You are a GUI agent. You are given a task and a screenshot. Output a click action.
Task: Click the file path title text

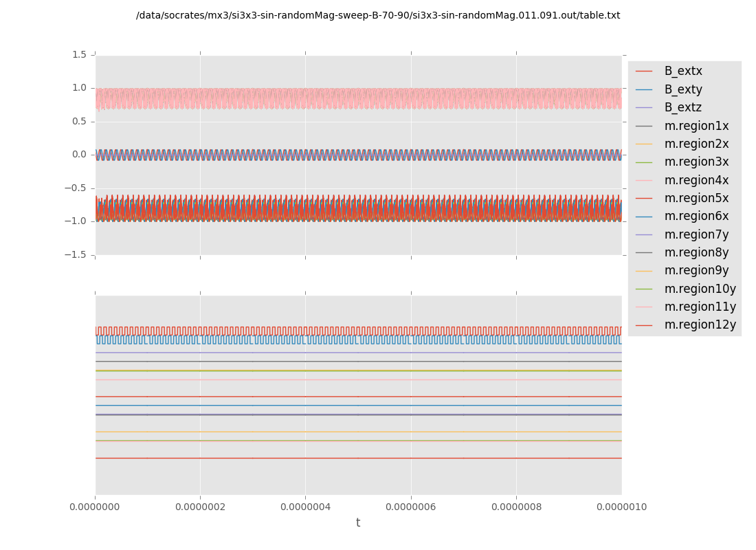[x=378, y=15]
